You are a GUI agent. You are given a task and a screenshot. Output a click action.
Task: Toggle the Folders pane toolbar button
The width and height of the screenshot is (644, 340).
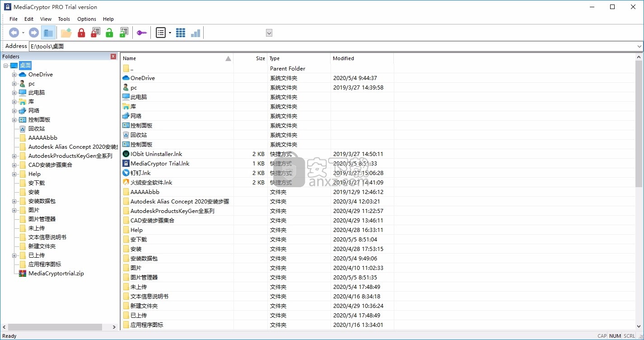[48, 33]
